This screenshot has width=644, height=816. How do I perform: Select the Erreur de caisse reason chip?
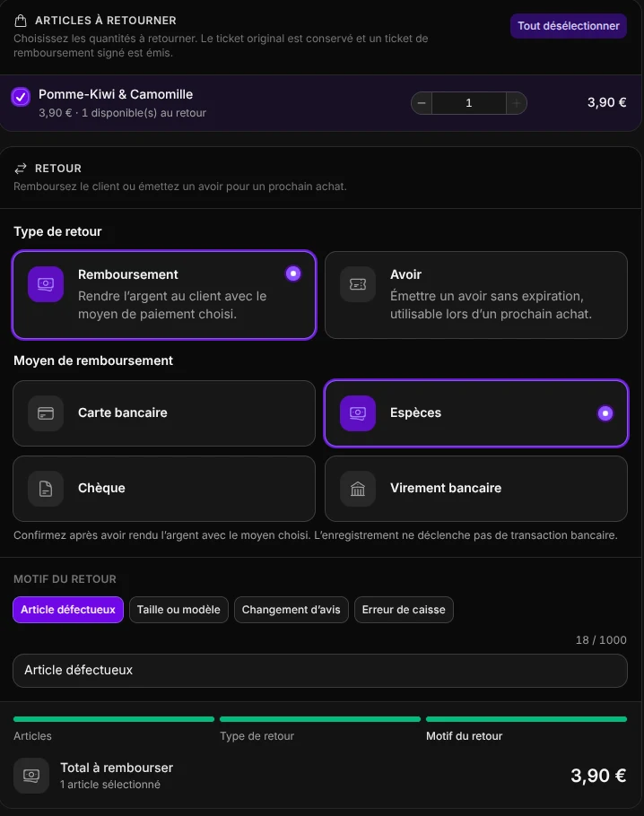(404, 610)
